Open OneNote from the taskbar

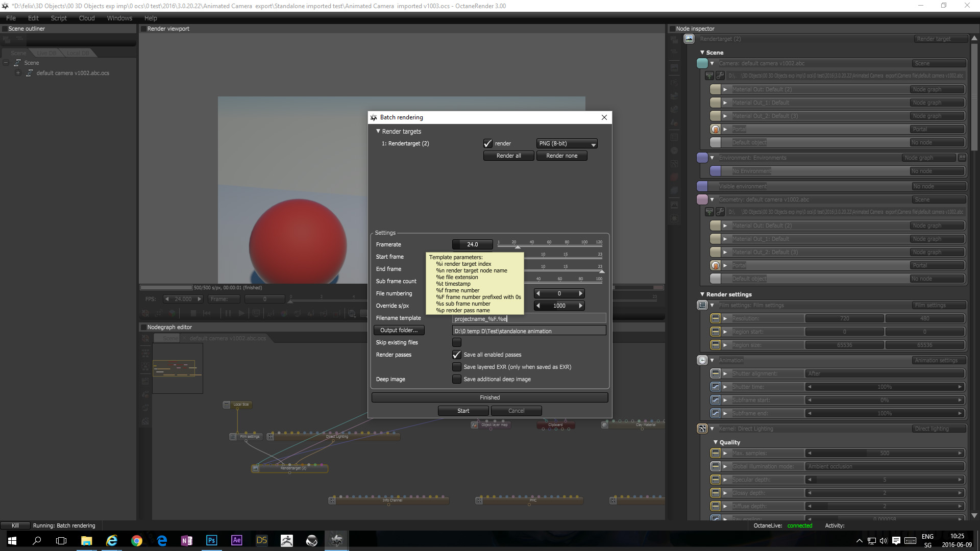[186, 540]
